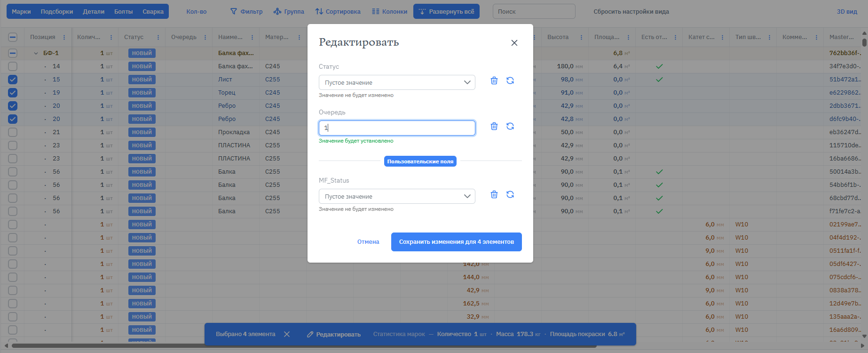This screenshot has height=353, width=868.
Task: Open column menu dots for Статус column
Action: point(158,37)
